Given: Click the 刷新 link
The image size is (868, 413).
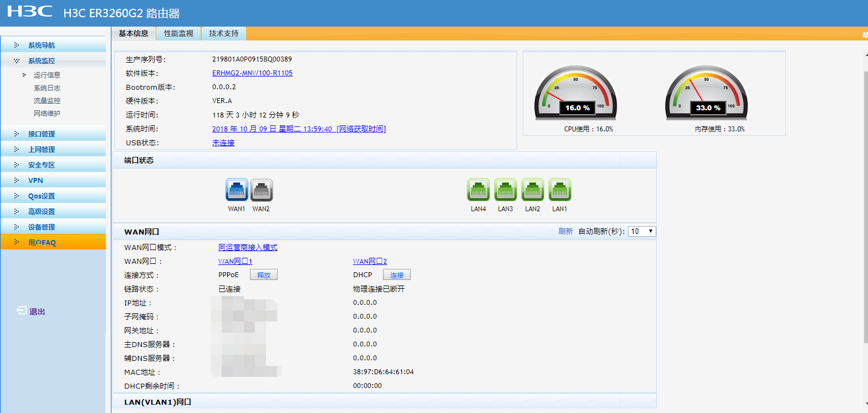Looking at the screenshot, I should [x=566, y=231].
